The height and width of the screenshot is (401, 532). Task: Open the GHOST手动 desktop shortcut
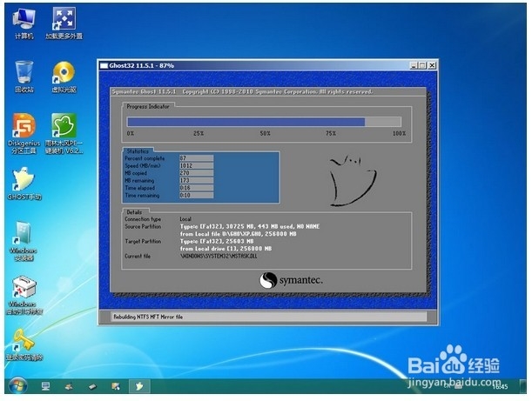point(24,184)
